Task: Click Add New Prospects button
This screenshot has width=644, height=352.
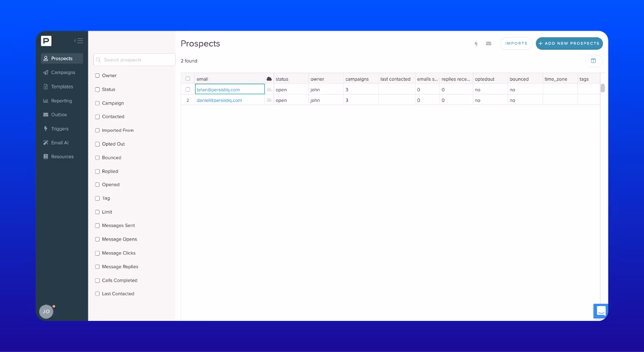Action: 569,43
